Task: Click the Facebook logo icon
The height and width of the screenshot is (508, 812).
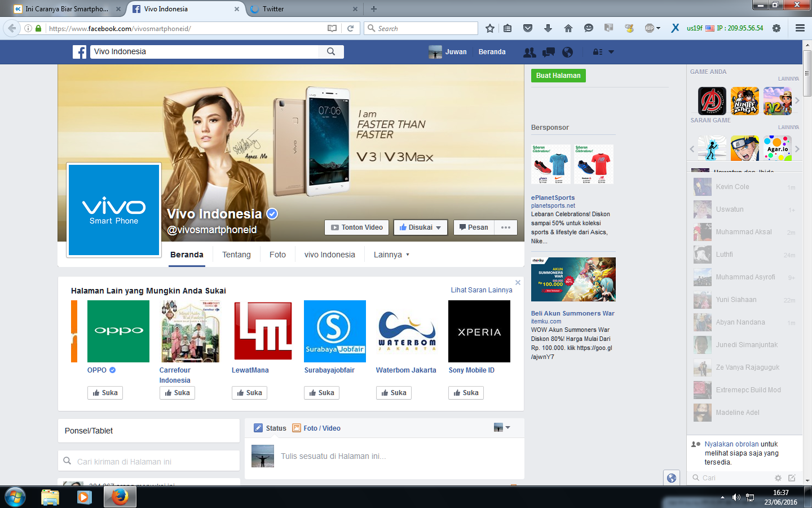Action: coord(80,52)
